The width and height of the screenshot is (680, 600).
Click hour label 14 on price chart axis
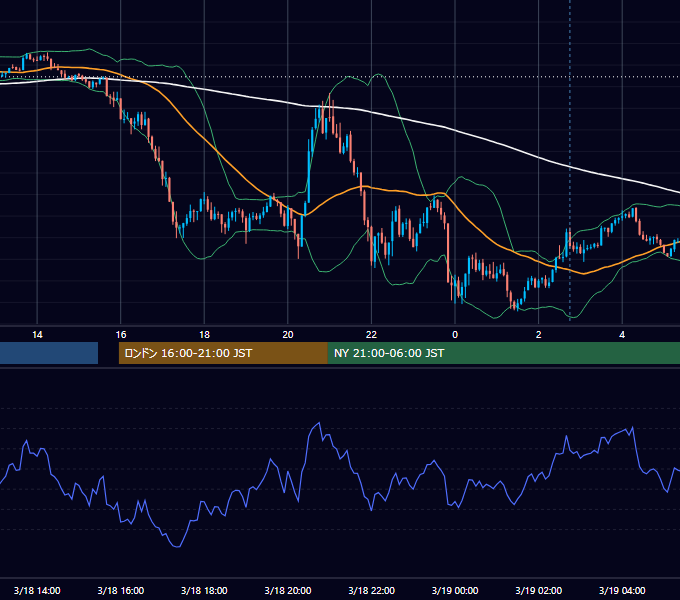tap(37, 335)
